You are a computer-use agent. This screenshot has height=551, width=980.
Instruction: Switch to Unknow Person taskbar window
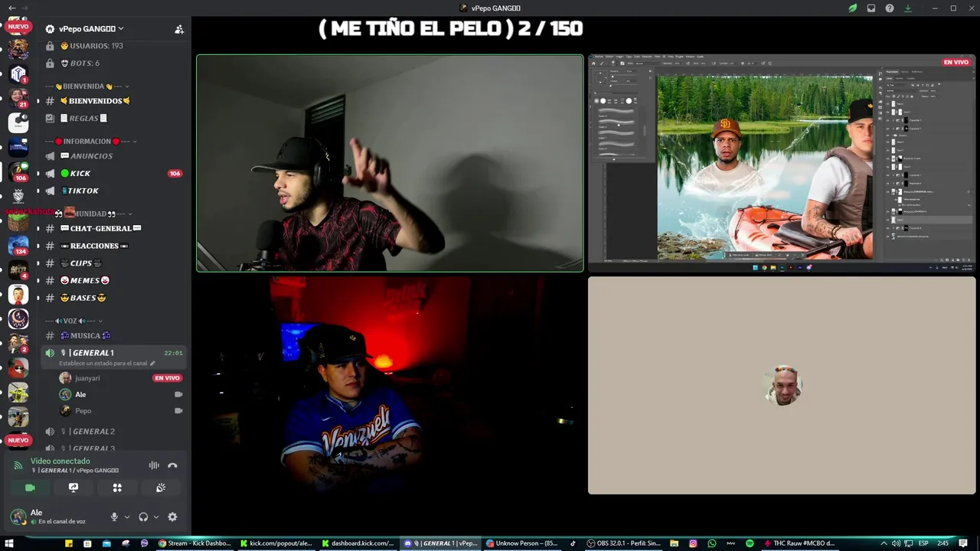(522, 543)
